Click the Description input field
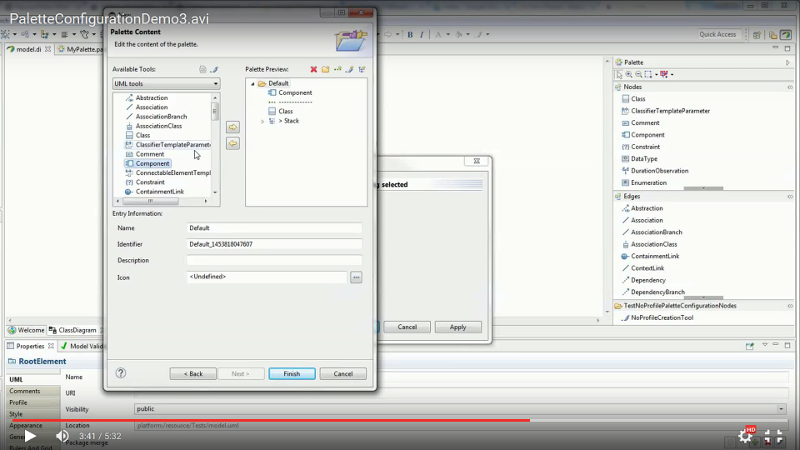The height and width of the screenshot is (450, 800). (274, 260)
